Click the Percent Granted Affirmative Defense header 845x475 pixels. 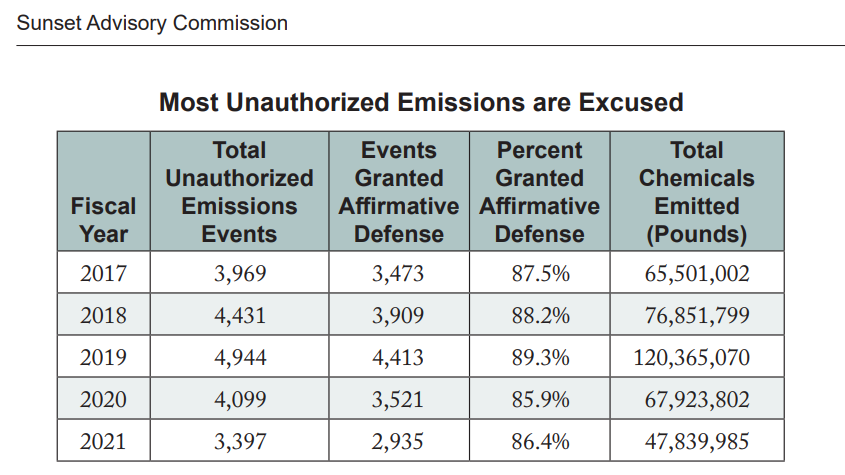pyautogui.click(x=540, y=192)
